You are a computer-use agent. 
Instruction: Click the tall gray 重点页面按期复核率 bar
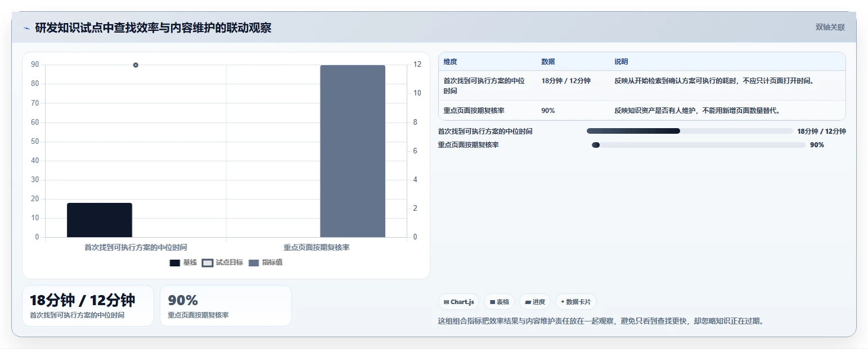tap(353, 151)
